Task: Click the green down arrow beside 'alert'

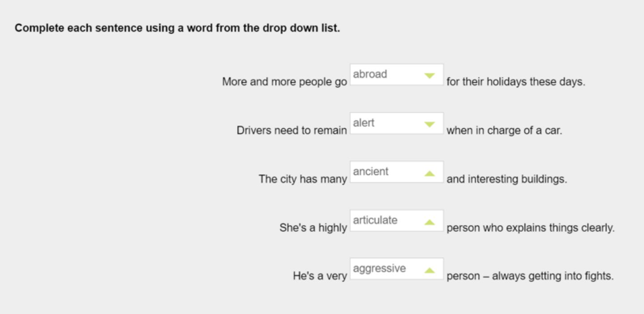Action: 429,124
